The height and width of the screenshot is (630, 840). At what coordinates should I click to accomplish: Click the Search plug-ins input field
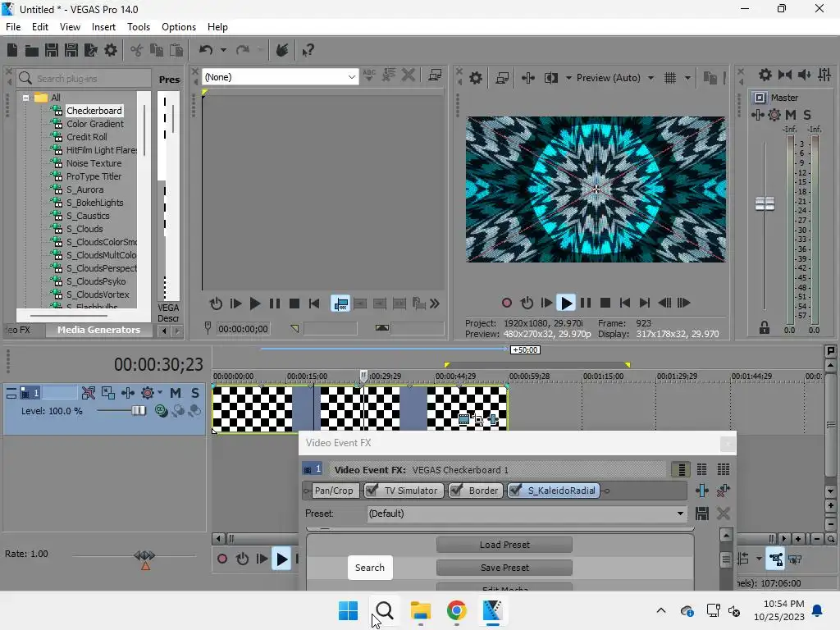click(x=84, y=78)
